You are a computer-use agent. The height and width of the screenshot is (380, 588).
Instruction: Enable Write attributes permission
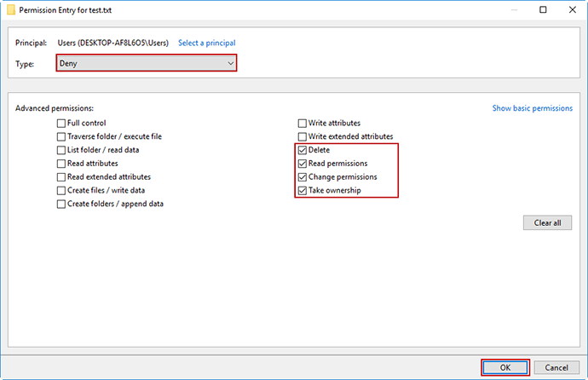pyautogui.click(x=303, y=124)
